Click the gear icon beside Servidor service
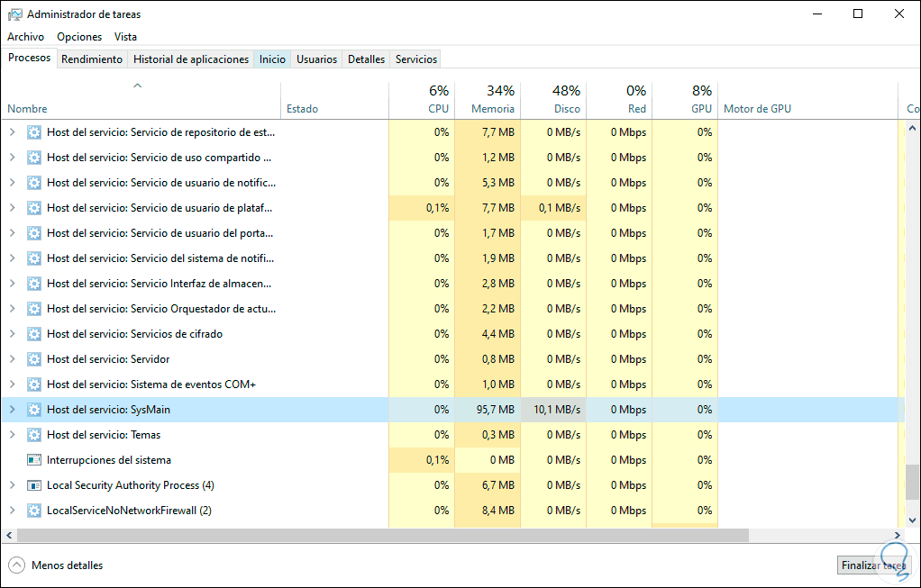921x588 pixels. 34,359
